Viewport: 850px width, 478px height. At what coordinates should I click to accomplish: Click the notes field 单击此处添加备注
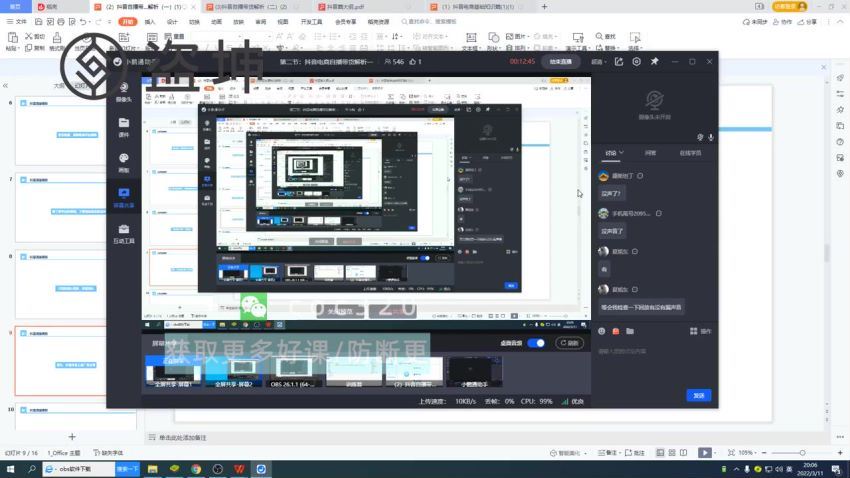coord(183,437)
